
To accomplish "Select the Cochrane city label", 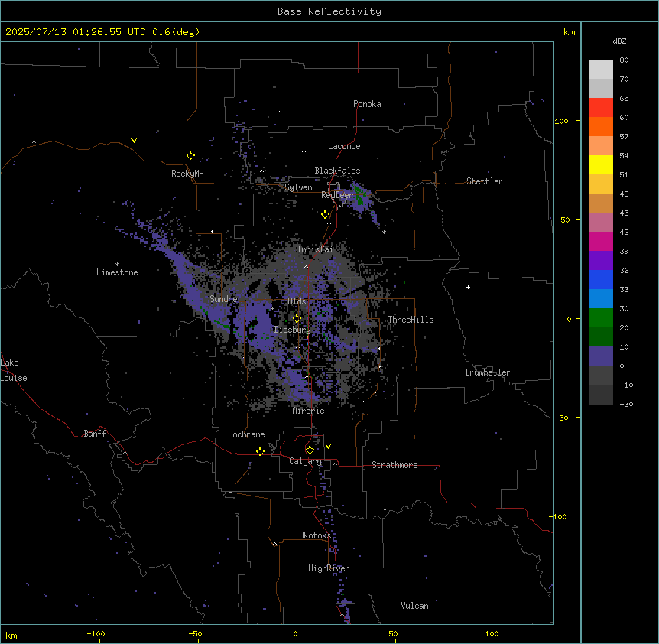I will pos(246,434).
